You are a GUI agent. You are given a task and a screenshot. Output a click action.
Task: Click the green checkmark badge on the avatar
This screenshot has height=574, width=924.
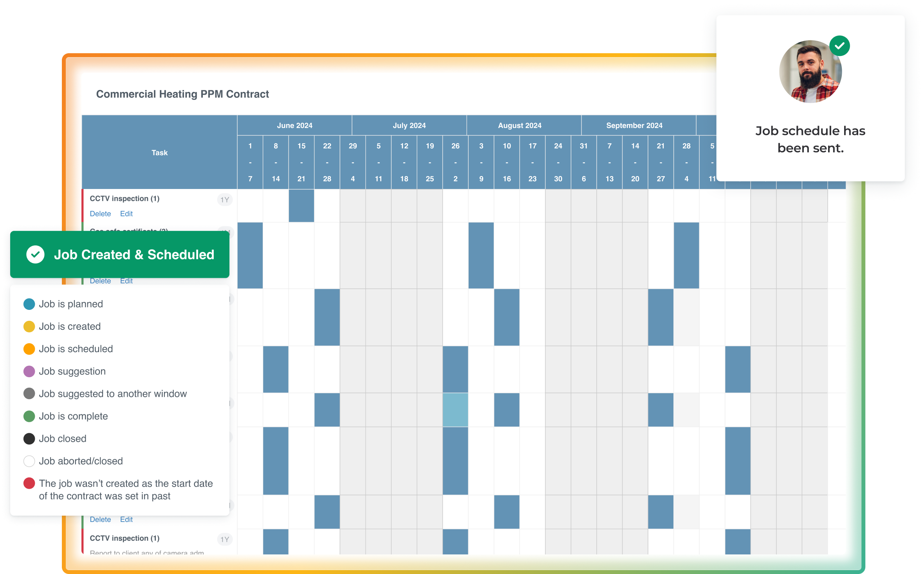coord(839,46)
